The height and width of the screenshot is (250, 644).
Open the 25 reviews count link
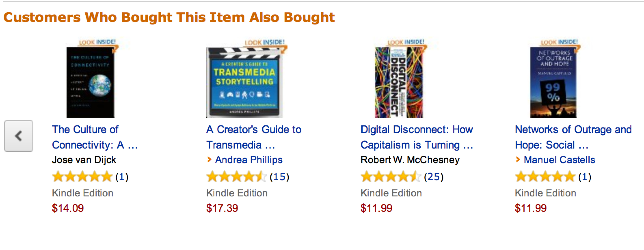[x=433, y=177]
